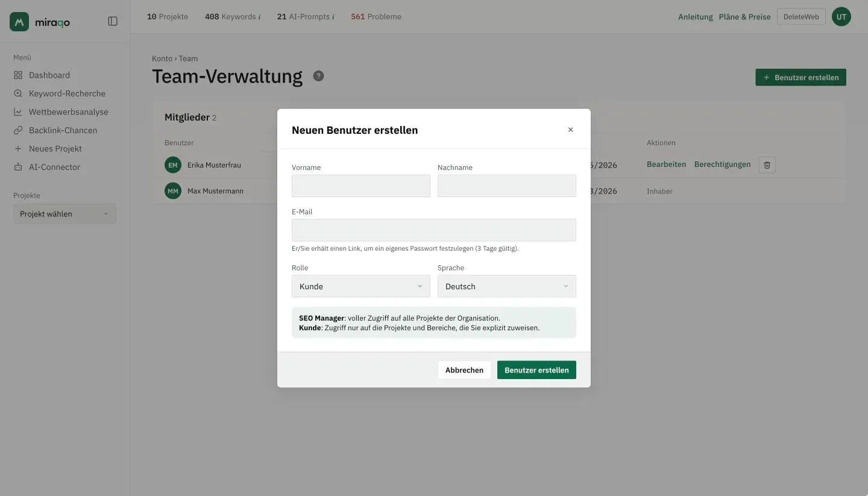Open help icon next to Team-Verwaltung
Viewport: 868px width, 496px height.
[x=319, y=76]
